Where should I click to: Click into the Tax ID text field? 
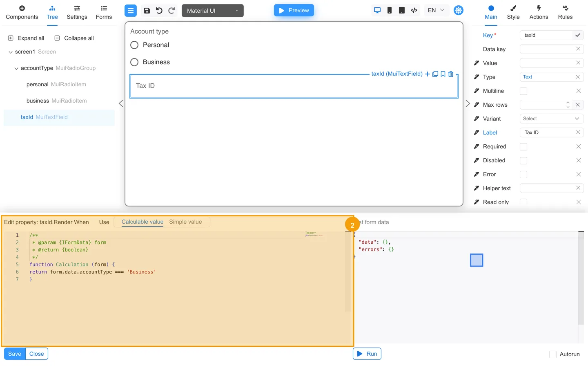click(x=294, y=86)
